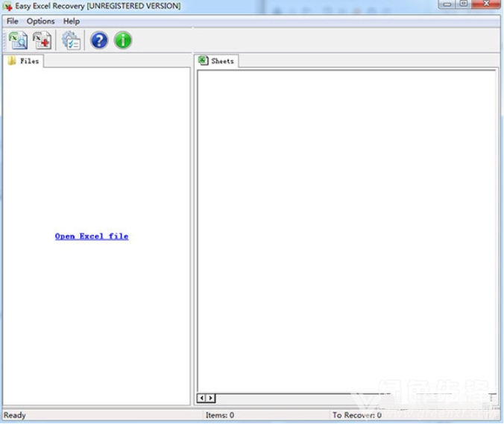Open the Help menu

point(72,21)
